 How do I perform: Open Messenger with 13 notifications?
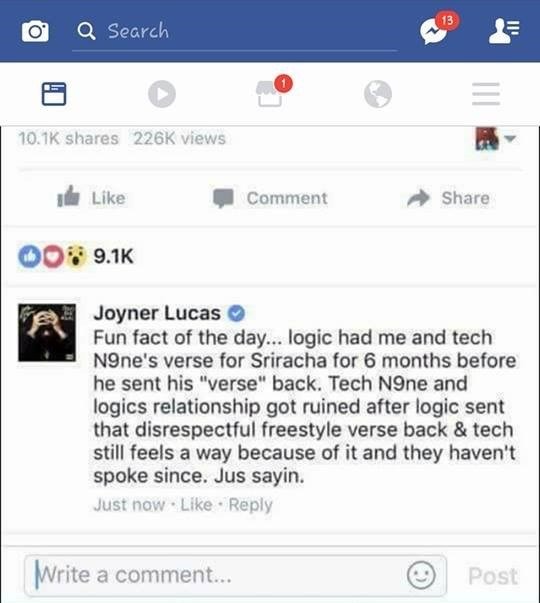coord(438,28)
